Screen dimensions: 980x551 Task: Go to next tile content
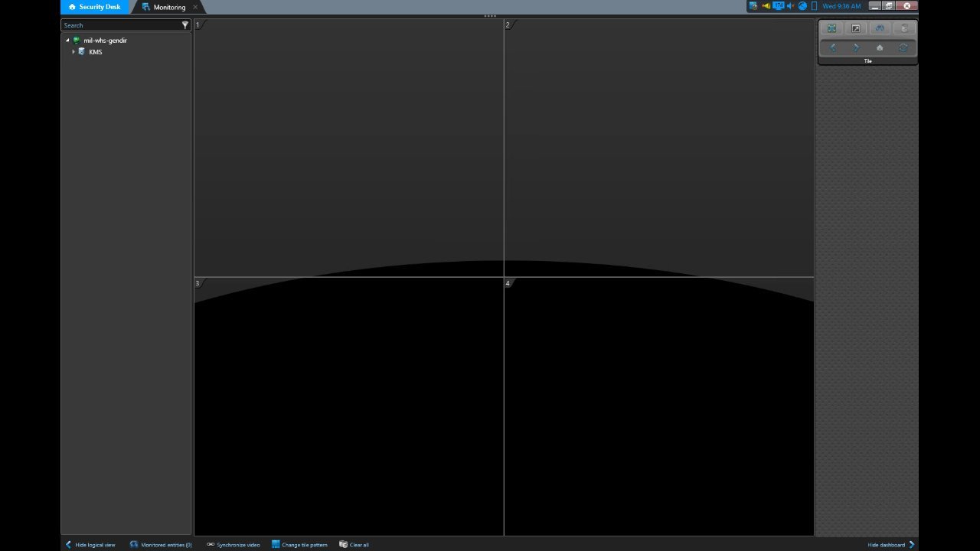(856, 47)
